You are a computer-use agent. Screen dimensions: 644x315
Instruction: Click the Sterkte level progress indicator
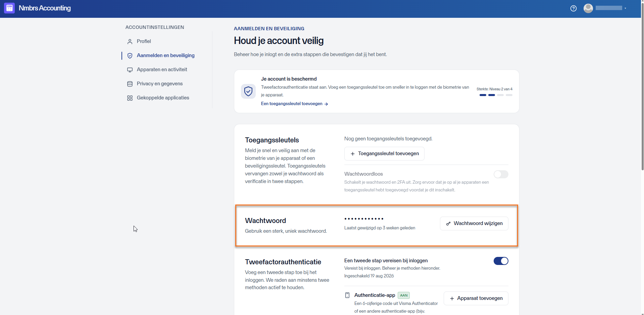click(496, 95)
